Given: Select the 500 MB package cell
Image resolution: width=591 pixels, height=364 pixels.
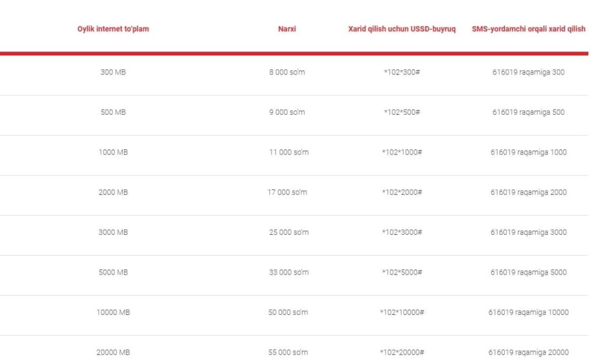Looking at the screenshot, I should 113,112.
